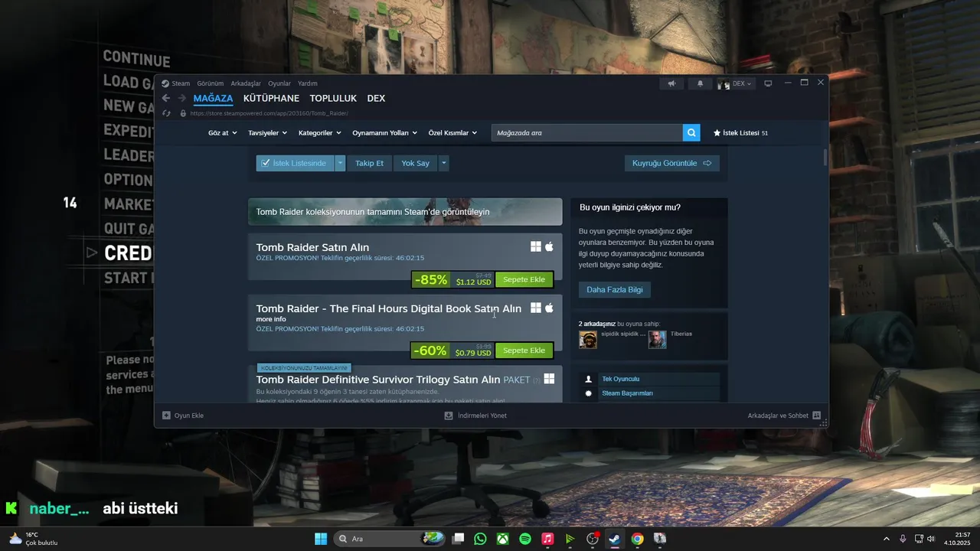Expand the Yok Say dropdown arrow

443,163
